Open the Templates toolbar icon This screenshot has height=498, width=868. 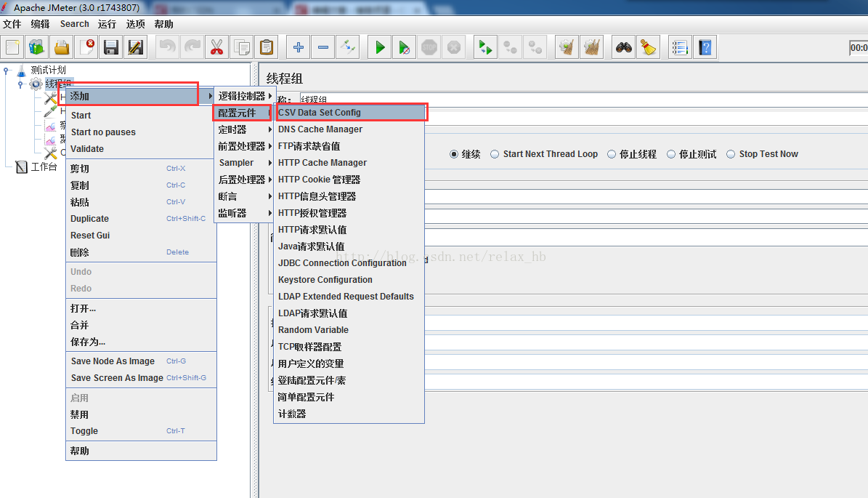click(x=37, y=48)
